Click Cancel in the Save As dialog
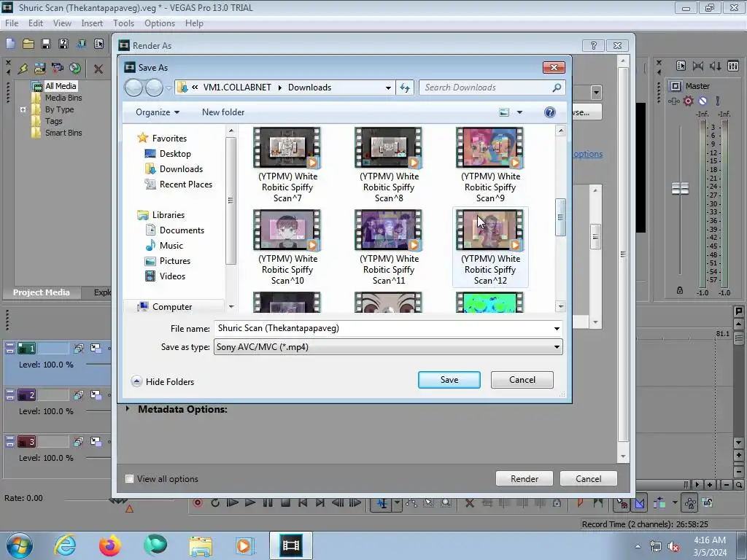The width and height of the screenshot is (747, 560). (522, 380)
